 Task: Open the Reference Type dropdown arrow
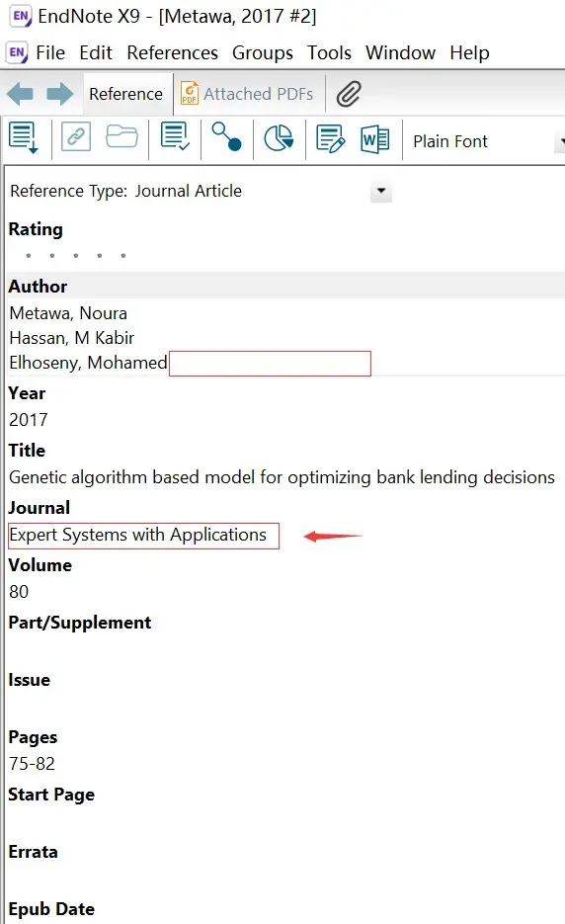tap(381, 191)
